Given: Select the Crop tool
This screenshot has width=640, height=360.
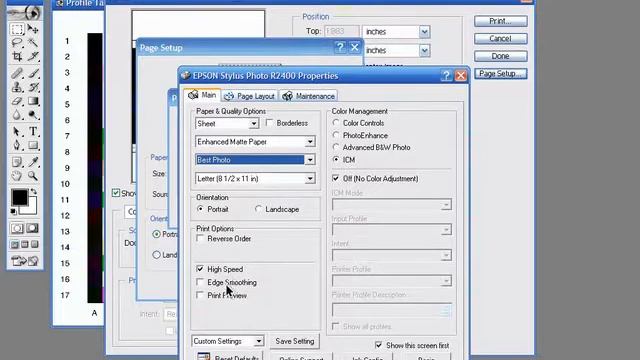Looking at the screenshot, I should [17, 56].
